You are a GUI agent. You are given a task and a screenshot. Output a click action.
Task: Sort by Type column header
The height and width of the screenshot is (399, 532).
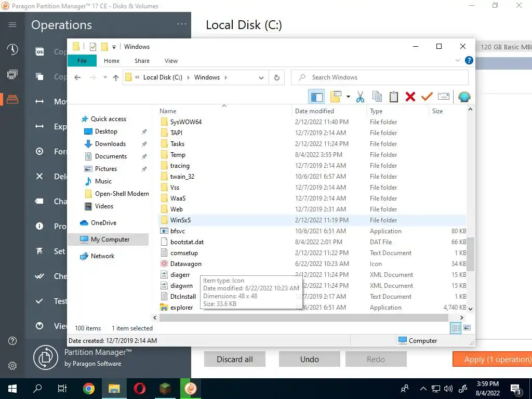click(397, 111)
